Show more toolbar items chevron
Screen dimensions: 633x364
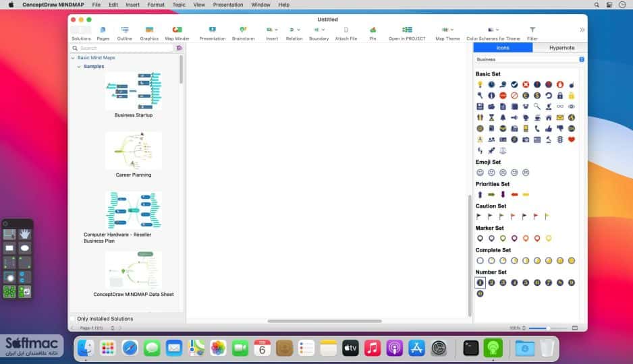582,30
